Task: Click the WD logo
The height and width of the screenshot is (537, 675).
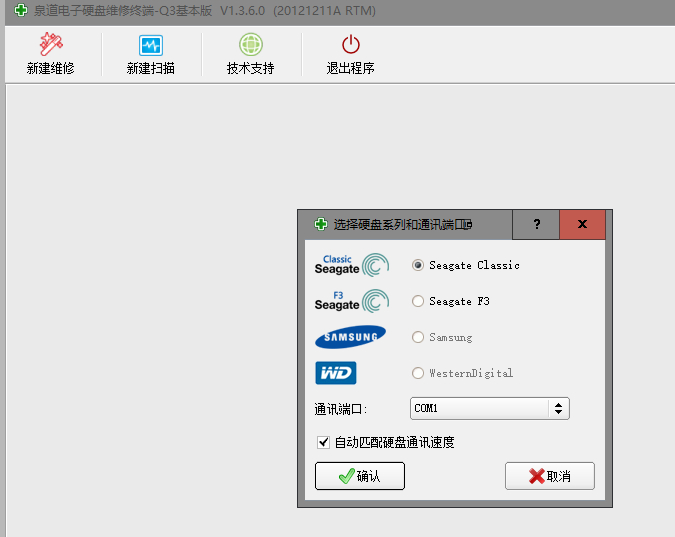Action: click(x=336, y=373)
